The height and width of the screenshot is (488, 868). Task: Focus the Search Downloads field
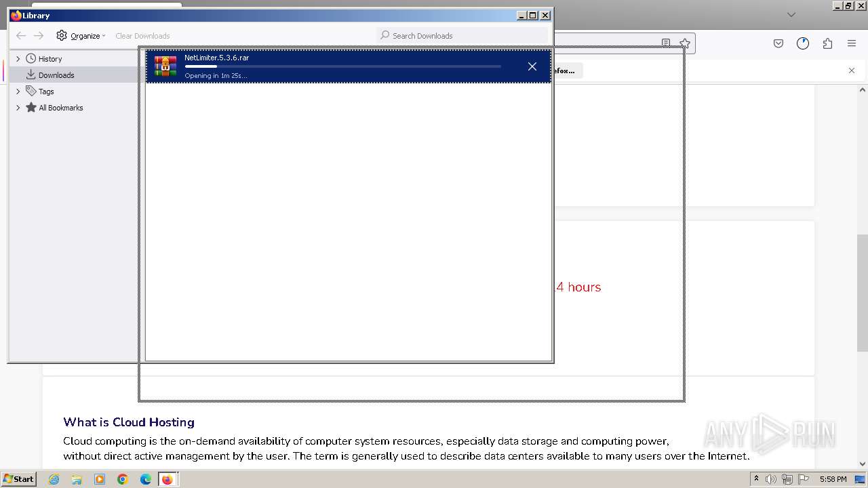pos(462,35)
